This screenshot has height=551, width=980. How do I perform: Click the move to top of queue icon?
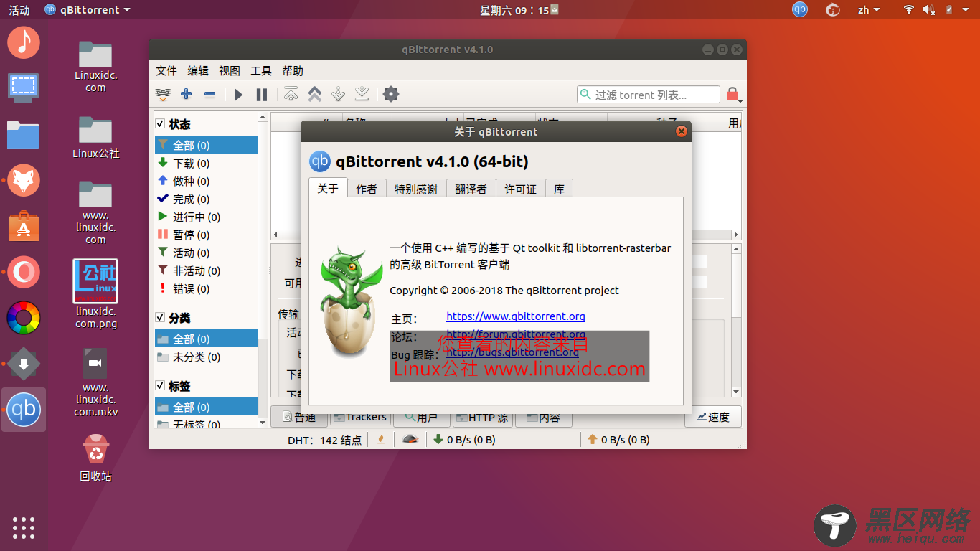click(291, 94)
